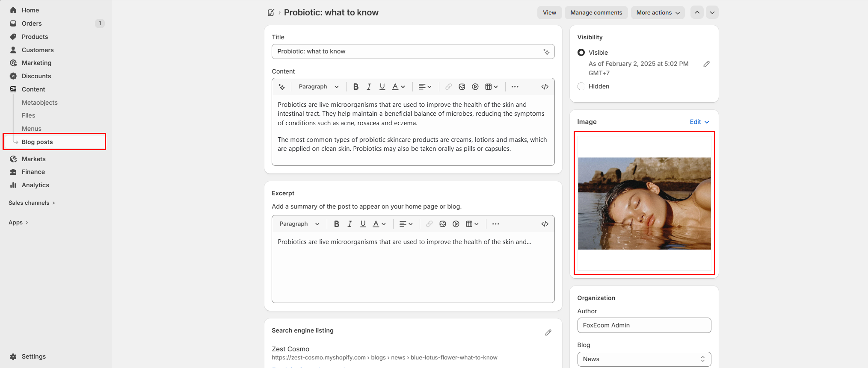Select the Hidden radio option
The height and width of the screenshot is (368, 868).
click(581, 86)
